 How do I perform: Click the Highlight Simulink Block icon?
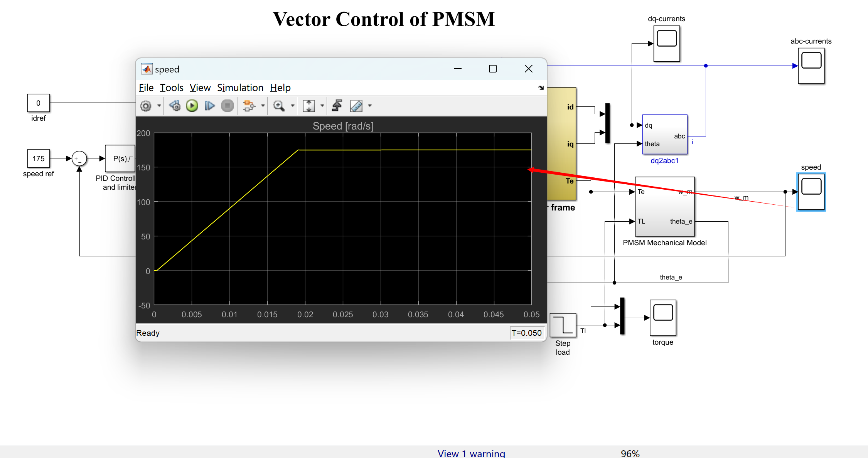point(249,106)
